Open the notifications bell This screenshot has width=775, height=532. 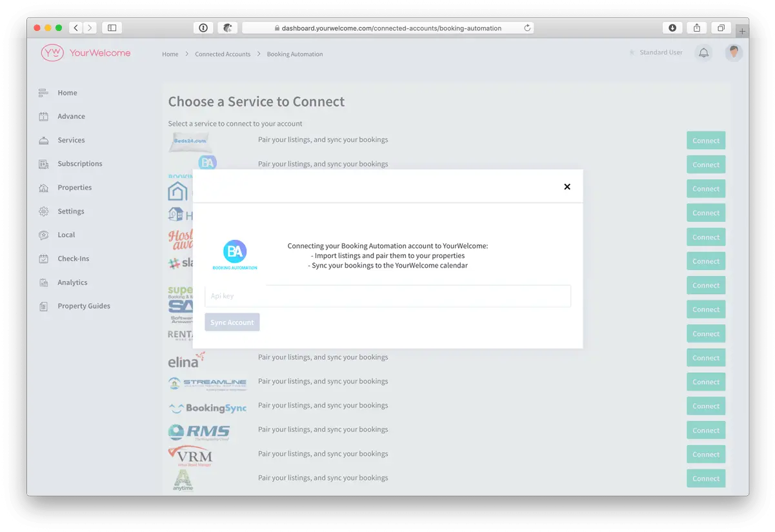click(704, 53)
